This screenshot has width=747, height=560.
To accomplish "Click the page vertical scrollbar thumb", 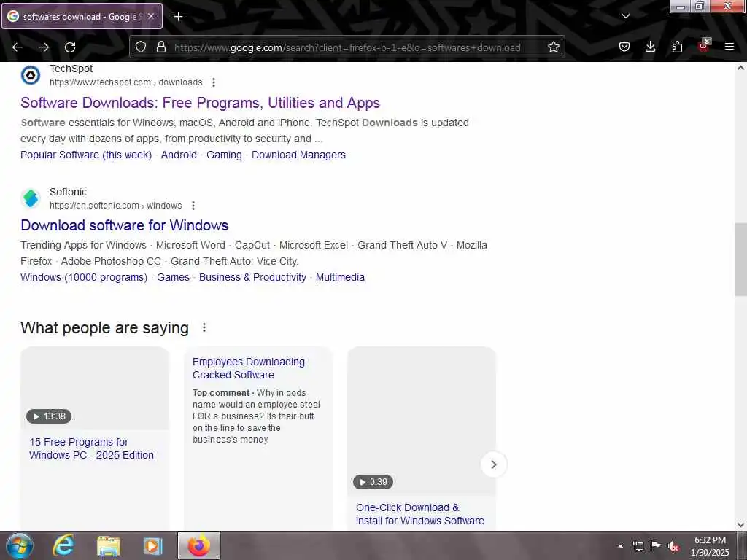I will [x=740, y=260].
